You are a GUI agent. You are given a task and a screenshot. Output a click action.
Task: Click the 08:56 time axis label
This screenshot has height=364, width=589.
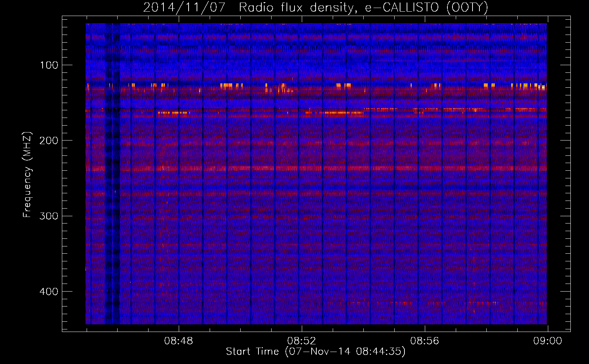click(x=424, y=341)
